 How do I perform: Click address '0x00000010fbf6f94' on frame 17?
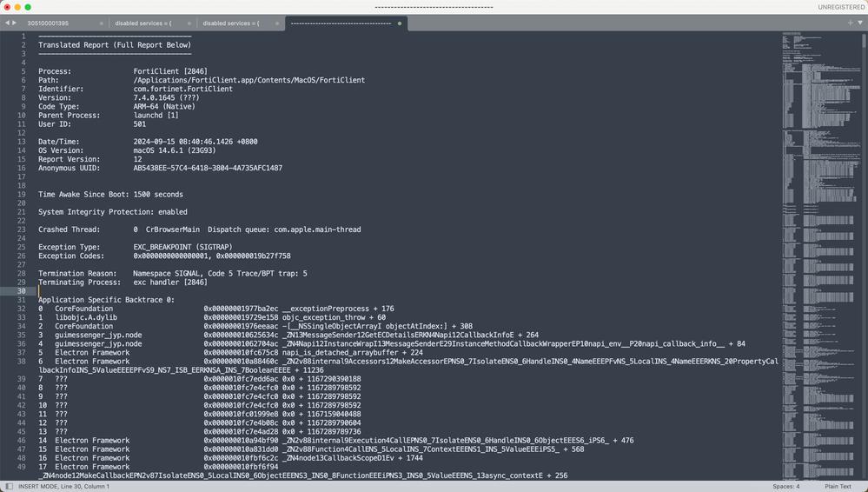[241, 467]
